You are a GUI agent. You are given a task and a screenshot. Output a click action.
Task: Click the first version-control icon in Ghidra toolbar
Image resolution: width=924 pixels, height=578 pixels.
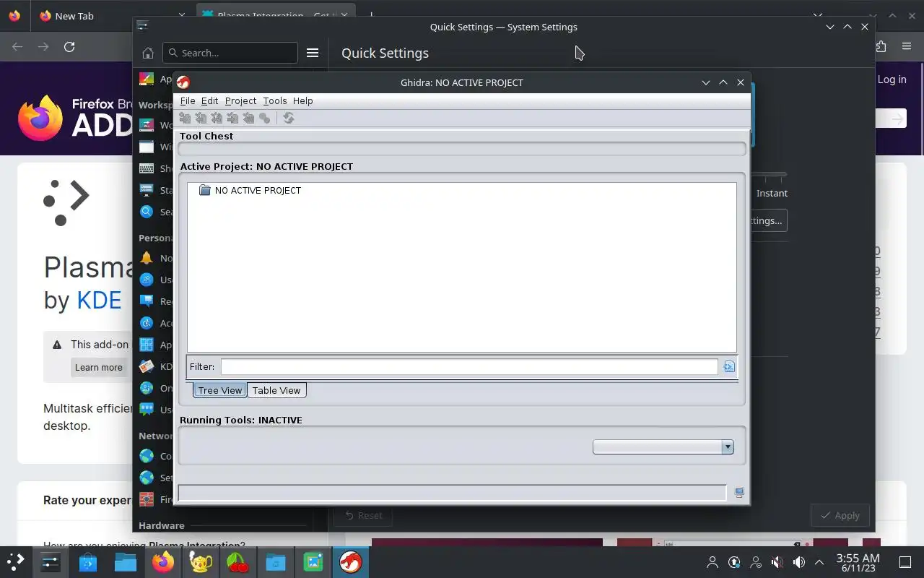click(x=186, y=118)
